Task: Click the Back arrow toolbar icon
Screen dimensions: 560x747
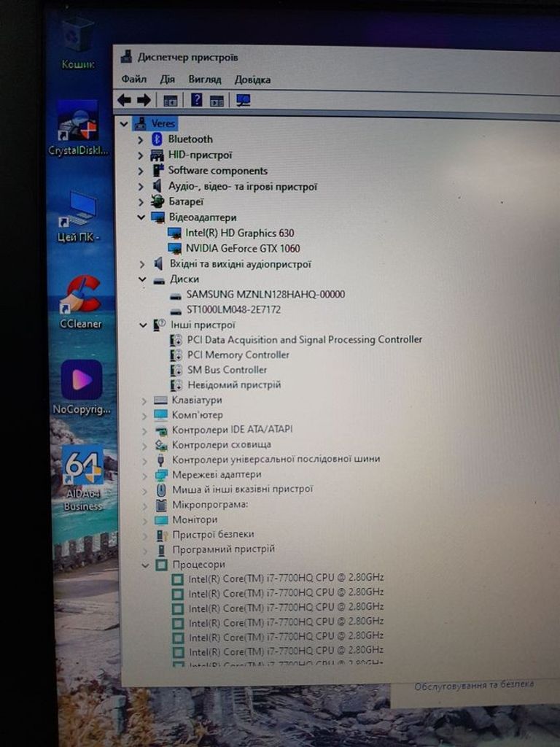Action: [124, 99]
